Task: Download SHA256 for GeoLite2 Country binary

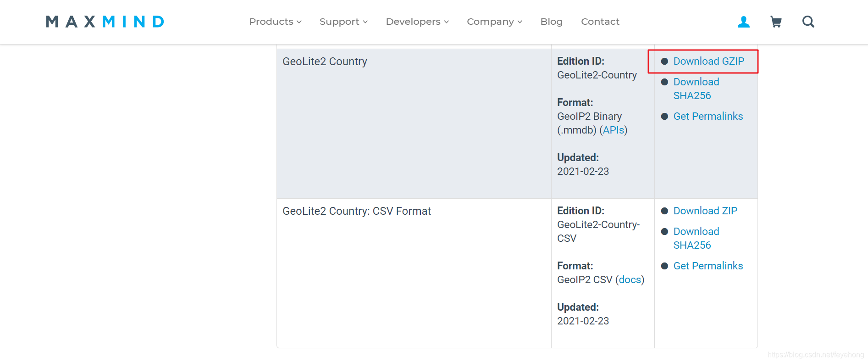Action: (696, 89)
